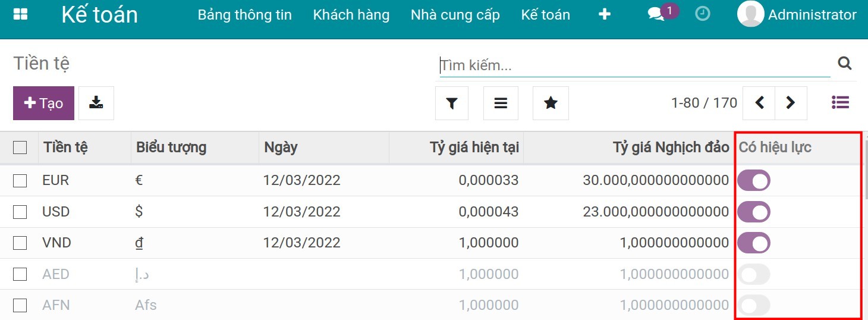Viewport: 868px width, 320px height.
Task: Select all rows header checkbox
Action: (x=20, y=148)
